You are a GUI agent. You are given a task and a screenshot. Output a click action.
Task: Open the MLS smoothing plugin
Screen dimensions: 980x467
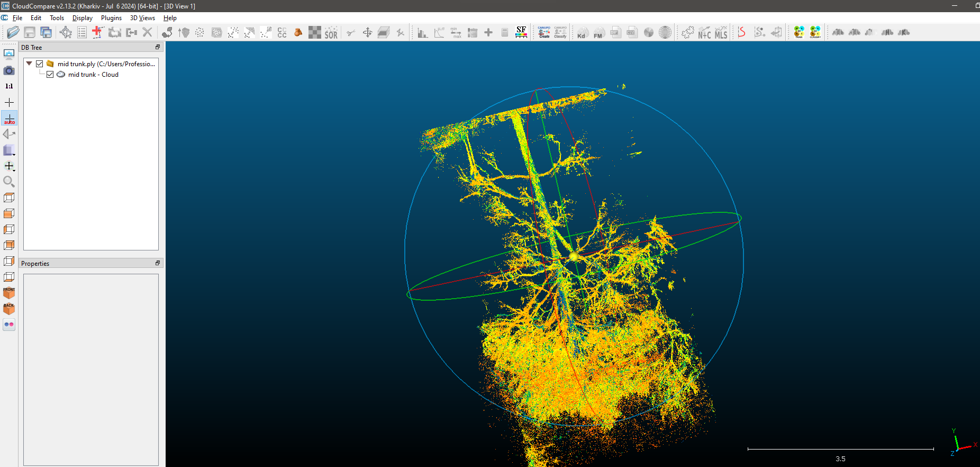click(x=721, y=32)
